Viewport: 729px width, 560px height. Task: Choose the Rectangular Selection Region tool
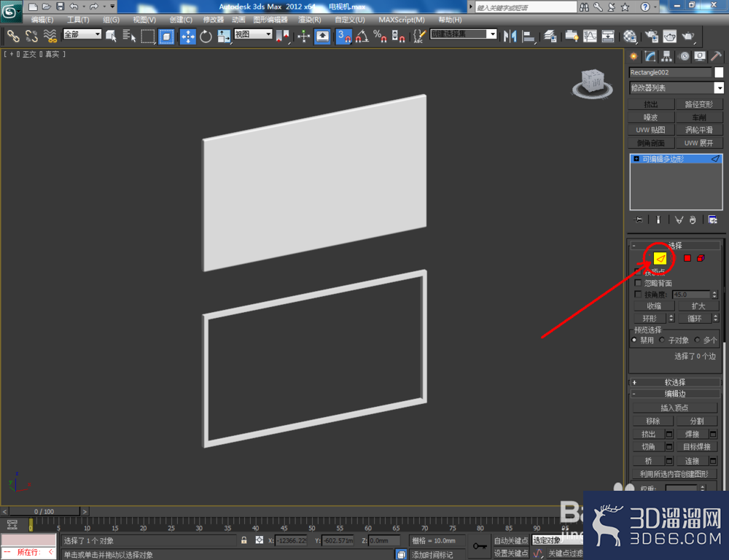coord(148,36)
